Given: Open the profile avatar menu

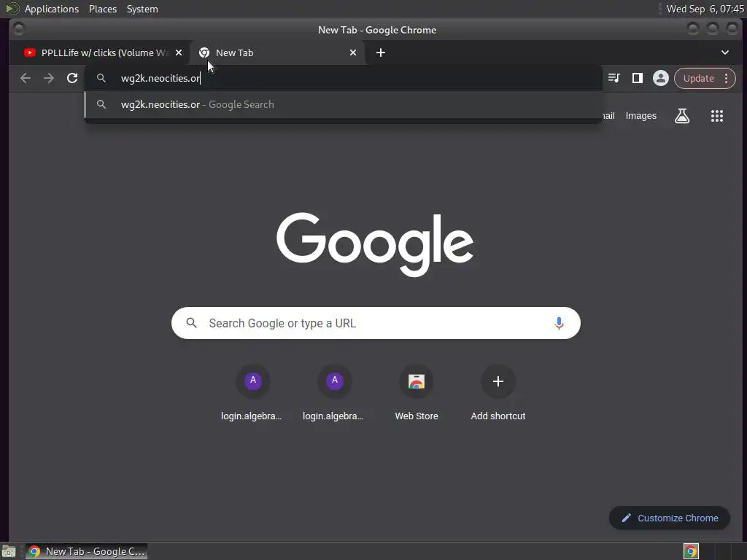Looking at the screenshot, I should (660, 78).
